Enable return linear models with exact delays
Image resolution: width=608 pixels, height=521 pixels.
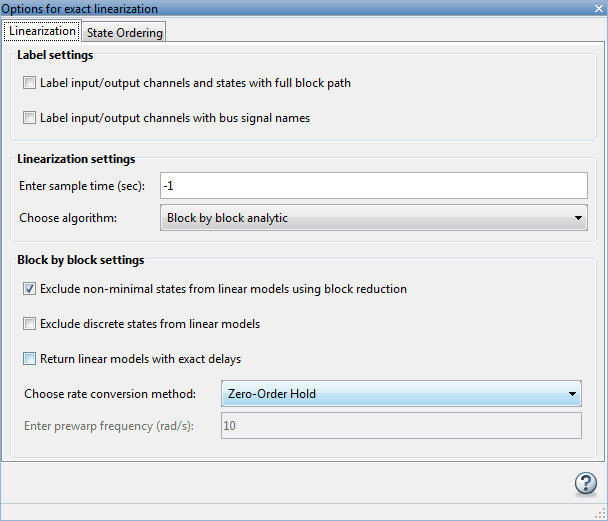click(x=30, y=358)
